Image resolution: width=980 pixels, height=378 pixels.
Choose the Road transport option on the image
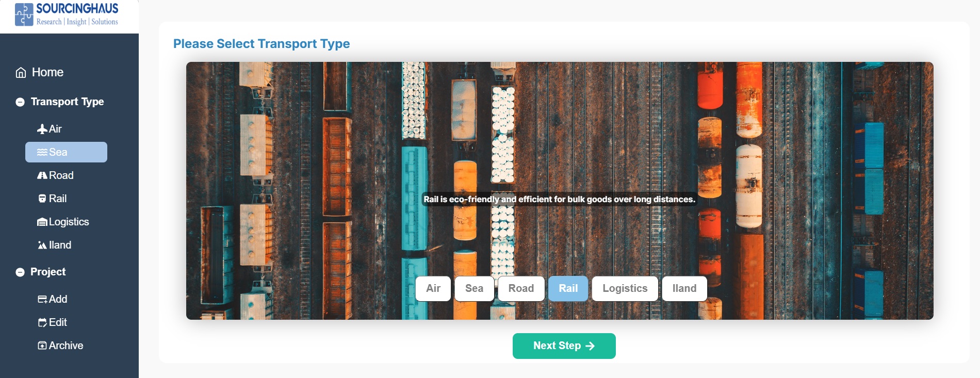point(521,289)
